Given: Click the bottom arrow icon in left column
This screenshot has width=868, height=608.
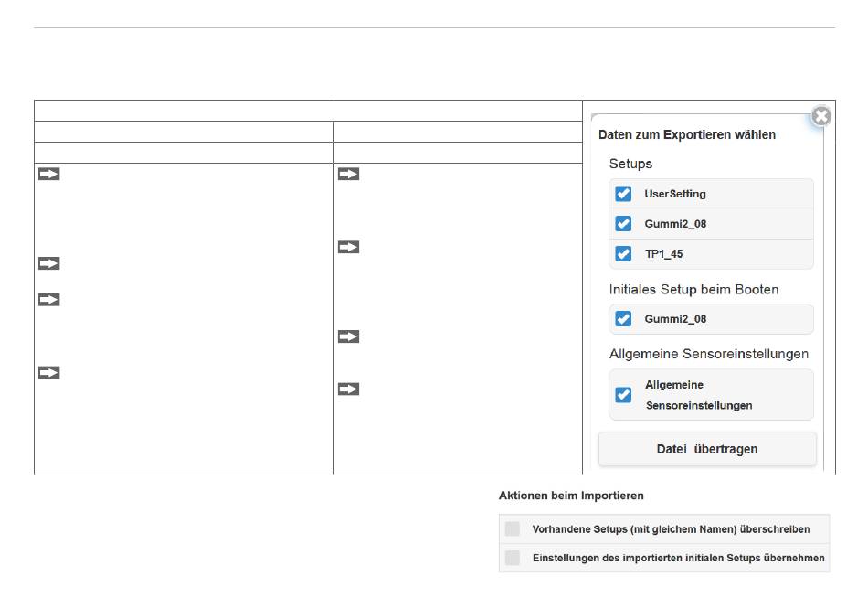Looking at the screenshot, I should coord(48,373).
